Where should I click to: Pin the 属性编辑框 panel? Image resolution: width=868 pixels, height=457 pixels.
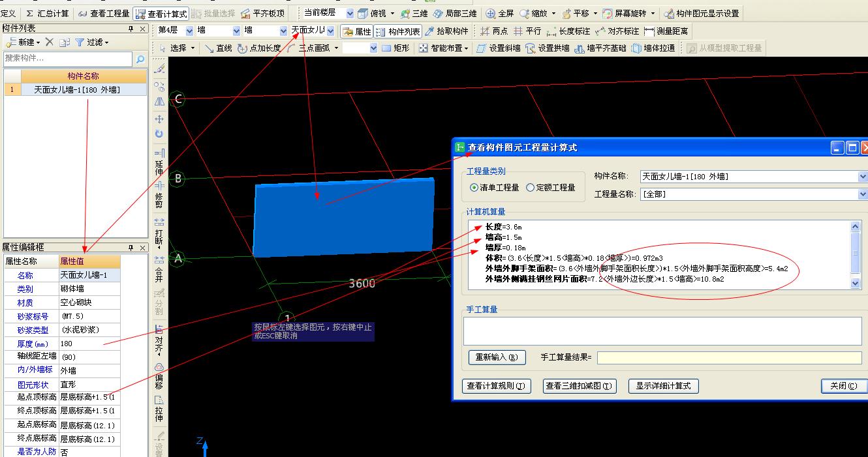click(131, 248)
